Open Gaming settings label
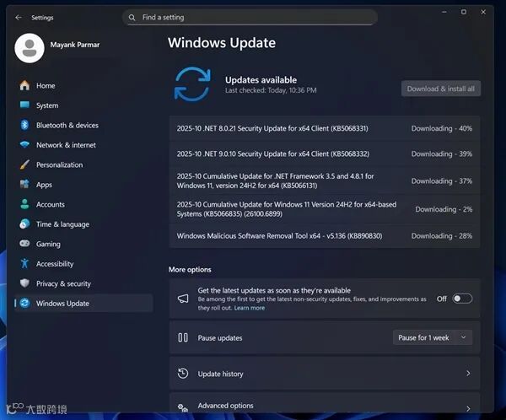 point(48,244)
